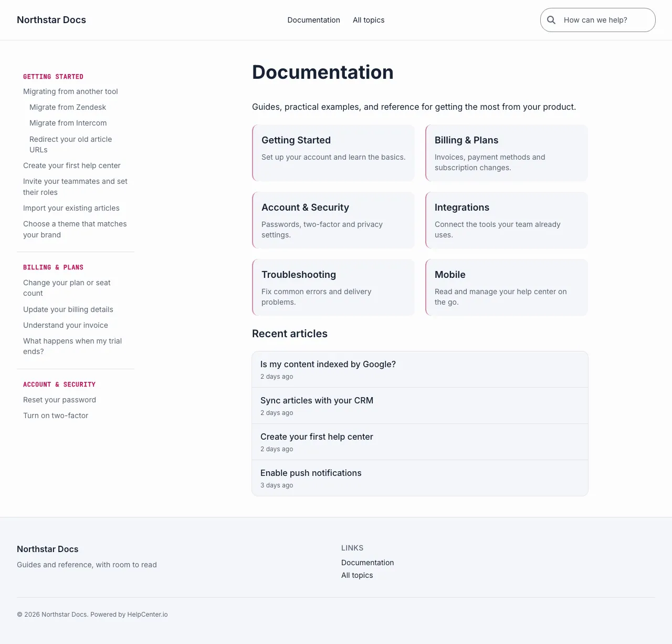Click the main "Documentation" page heading

click(x=323, y=72)
